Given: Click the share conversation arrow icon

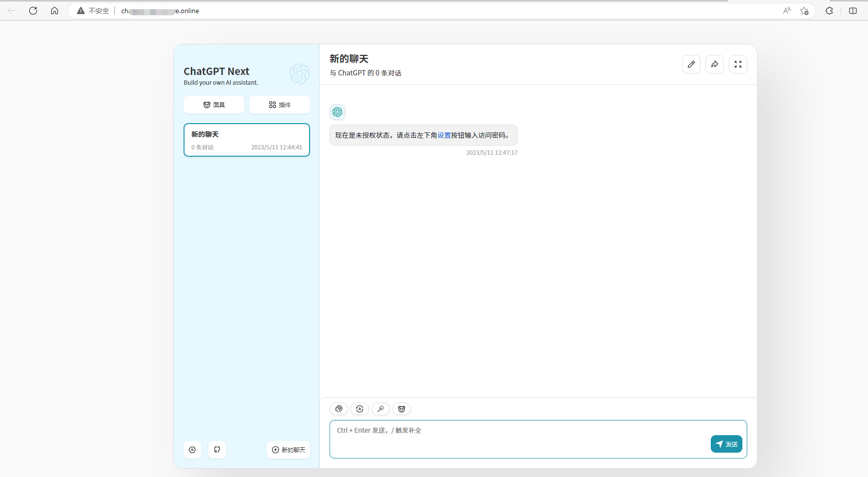Looking at the screenshot, I should (715, 64).
